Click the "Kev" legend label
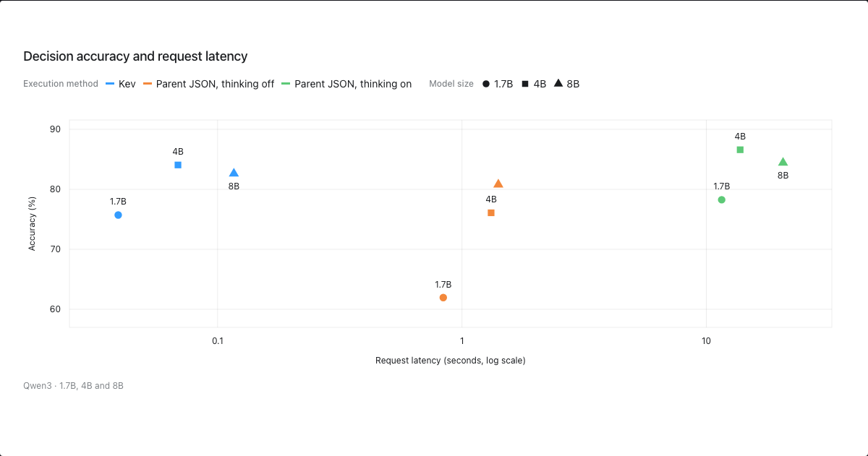The height and width of the screenshot is (456, 868). coord(127,84)
